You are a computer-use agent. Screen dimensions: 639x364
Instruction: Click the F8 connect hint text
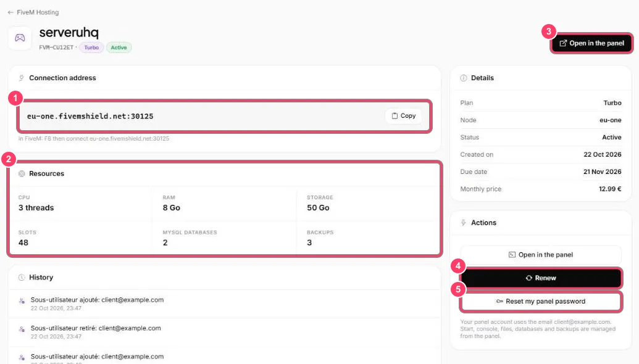(94, 139)
